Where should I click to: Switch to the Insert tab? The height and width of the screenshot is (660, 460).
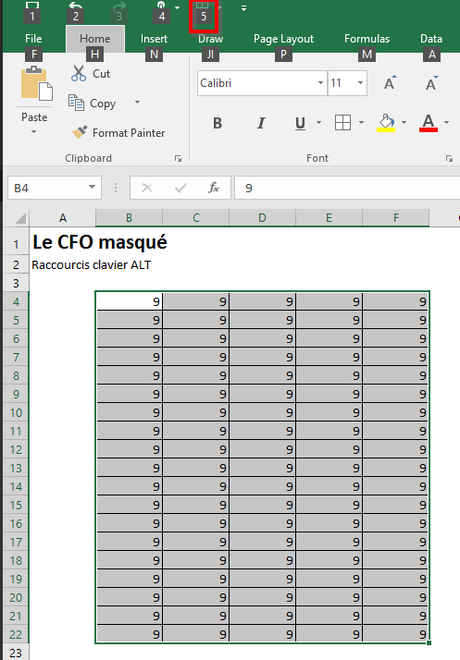tap(154, 39)
